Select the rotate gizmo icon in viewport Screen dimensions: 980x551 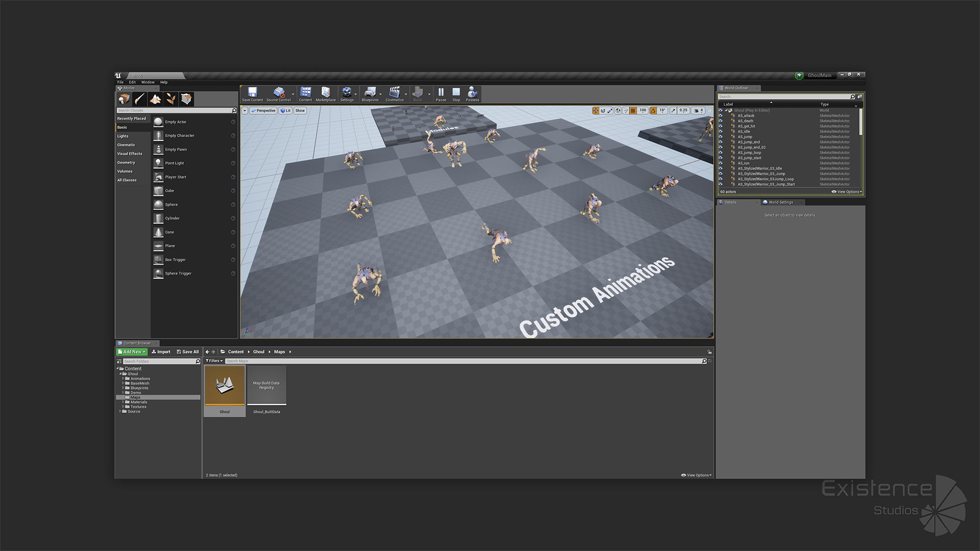(603, 111)
